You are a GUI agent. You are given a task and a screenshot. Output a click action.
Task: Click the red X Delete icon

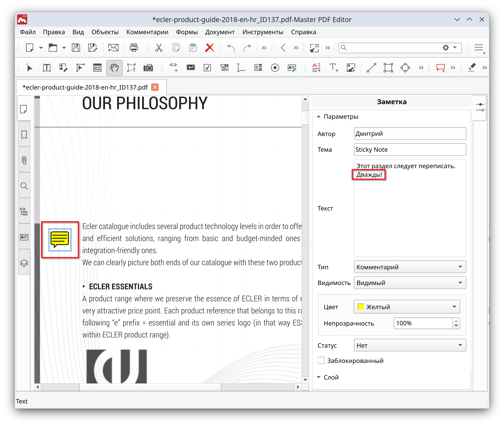pyautogui.click(x=210, y=48)
